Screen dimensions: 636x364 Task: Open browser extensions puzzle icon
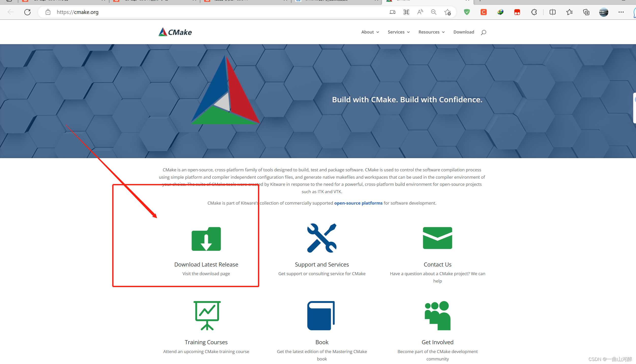tap(534, 12)
